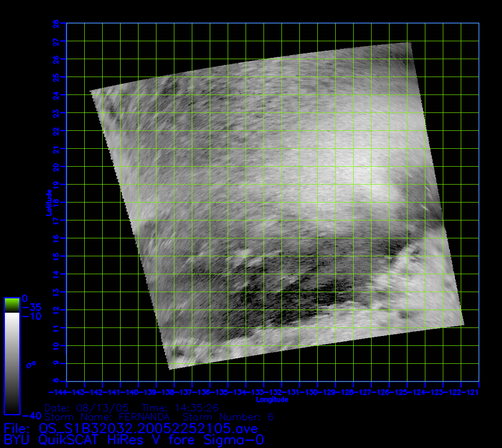Click the Storm Name FERNANDA text

107,417
